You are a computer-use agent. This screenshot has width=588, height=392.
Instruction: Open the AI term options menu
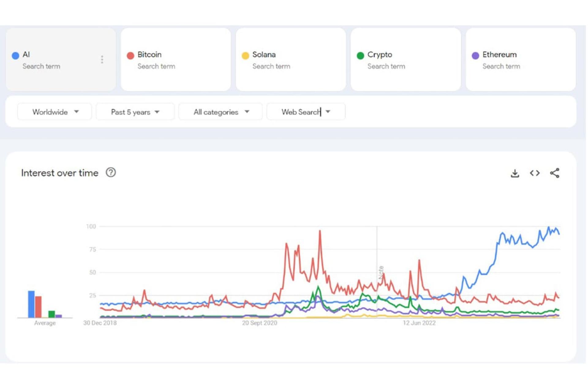[102, 59]
